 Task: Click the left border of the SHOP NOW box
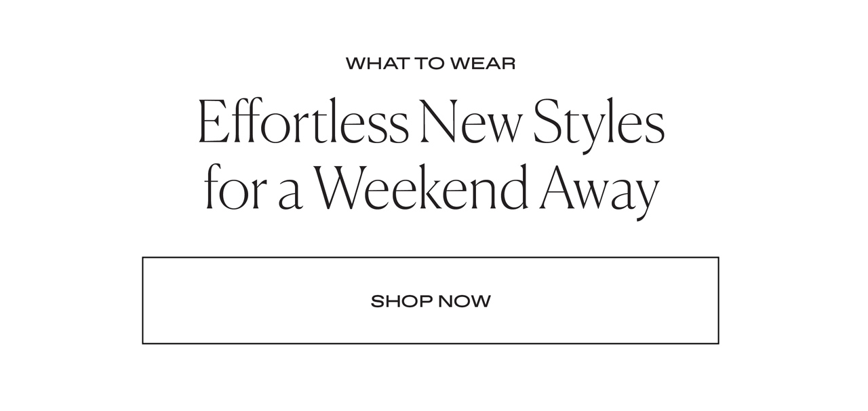(x=143, y=300)
